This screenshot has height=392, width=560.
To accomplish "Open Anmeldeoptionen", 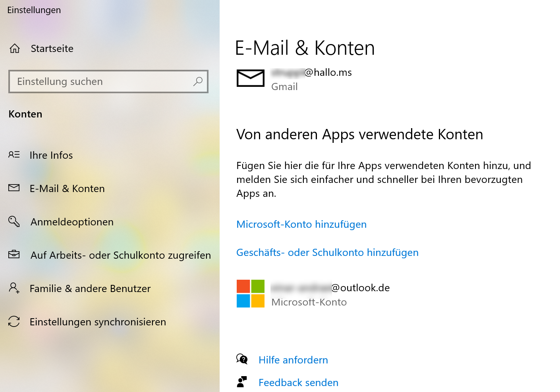I will tap(72, 222).
